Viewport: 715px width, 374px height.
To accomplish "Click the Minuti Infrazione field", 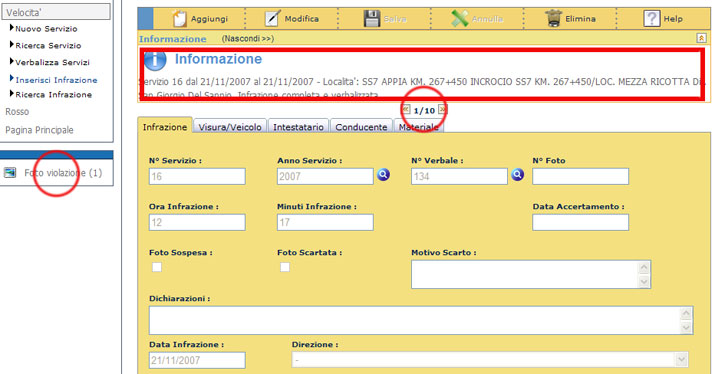I will pyautogui.click(x=325, y=222).
